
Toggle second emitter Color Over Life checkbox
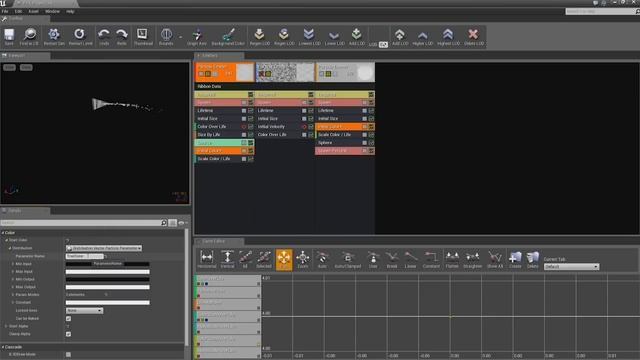pos(311,135)
